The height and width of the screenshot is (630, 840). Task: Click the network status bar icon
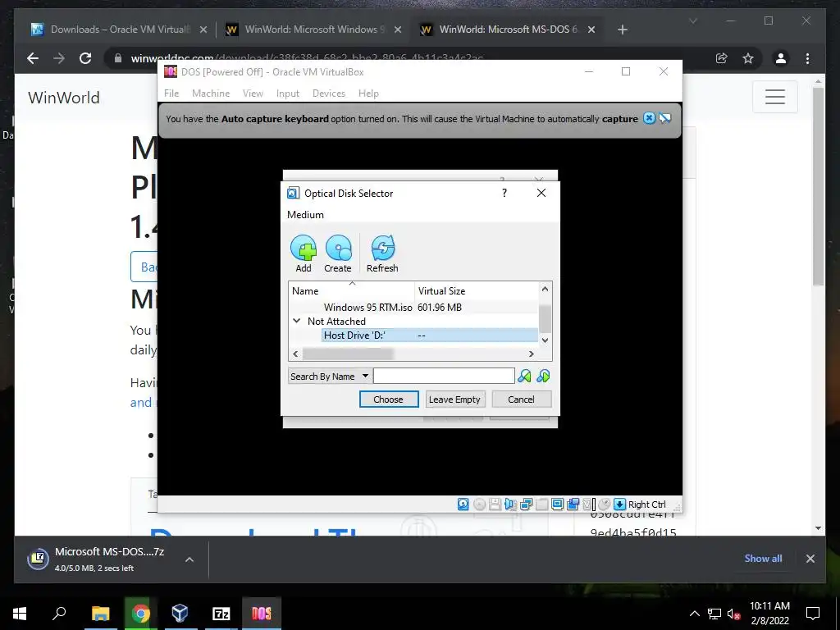[x=526, y=504]
